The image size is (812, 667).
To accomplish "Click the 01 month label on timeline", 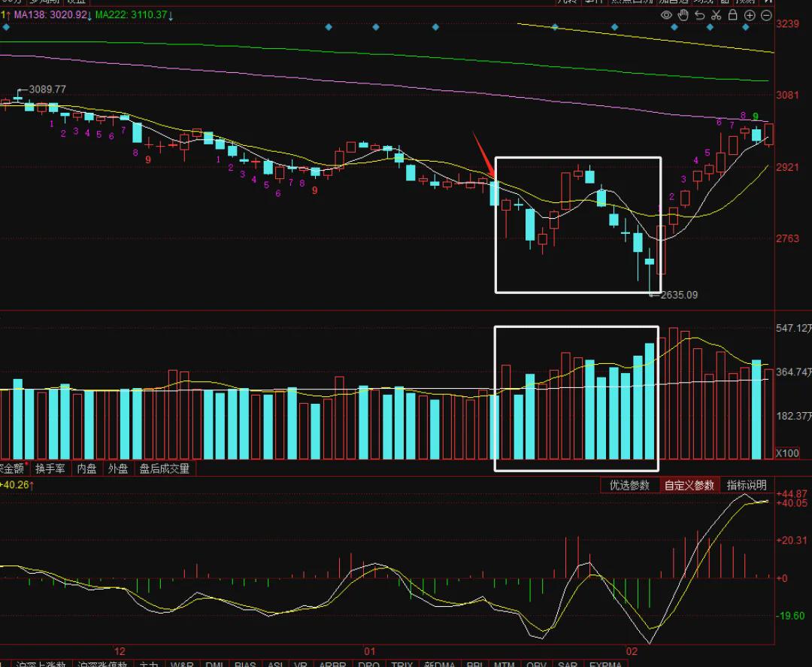I will [369, 651].
